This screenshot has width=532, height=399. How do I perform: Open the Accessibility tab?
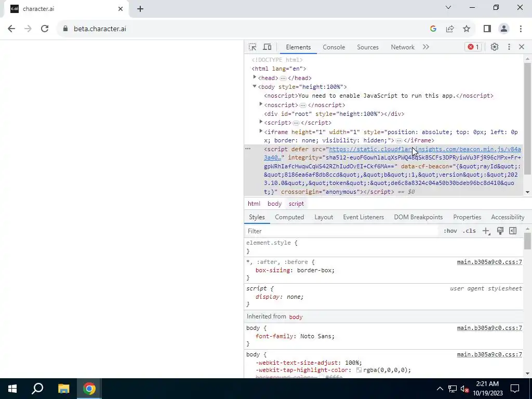(x=508, y=217)
